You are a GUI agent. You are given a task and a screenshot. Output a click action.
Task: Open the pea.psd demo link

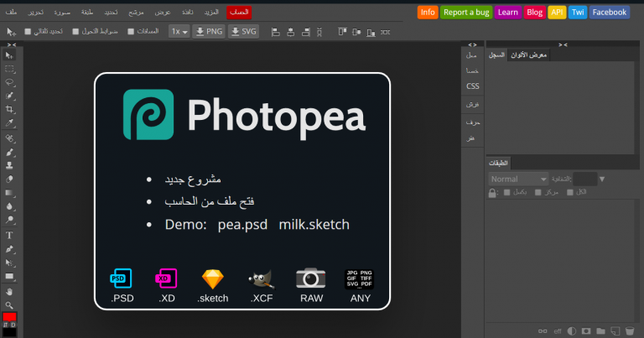241,225
